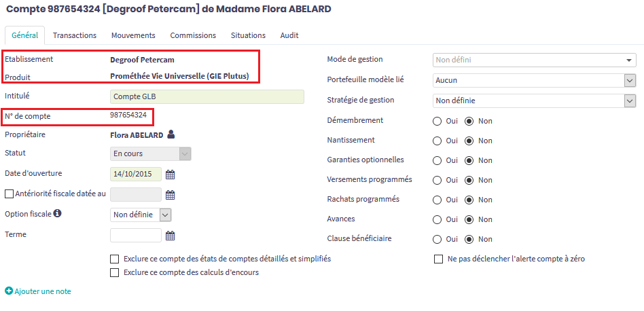
Task: Click the owner person icon beside Flora ABELARD
Action: (x=171, y=134)
